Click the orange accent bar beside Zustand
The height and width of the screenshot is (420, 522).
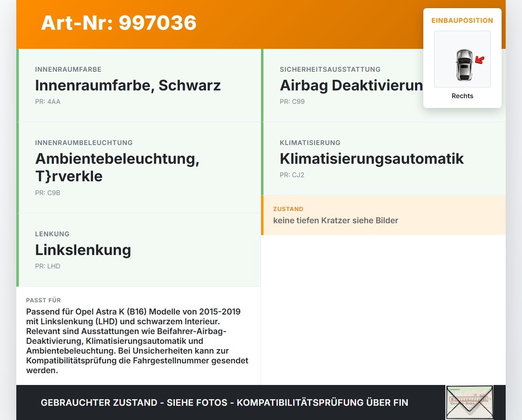[262, 215]
